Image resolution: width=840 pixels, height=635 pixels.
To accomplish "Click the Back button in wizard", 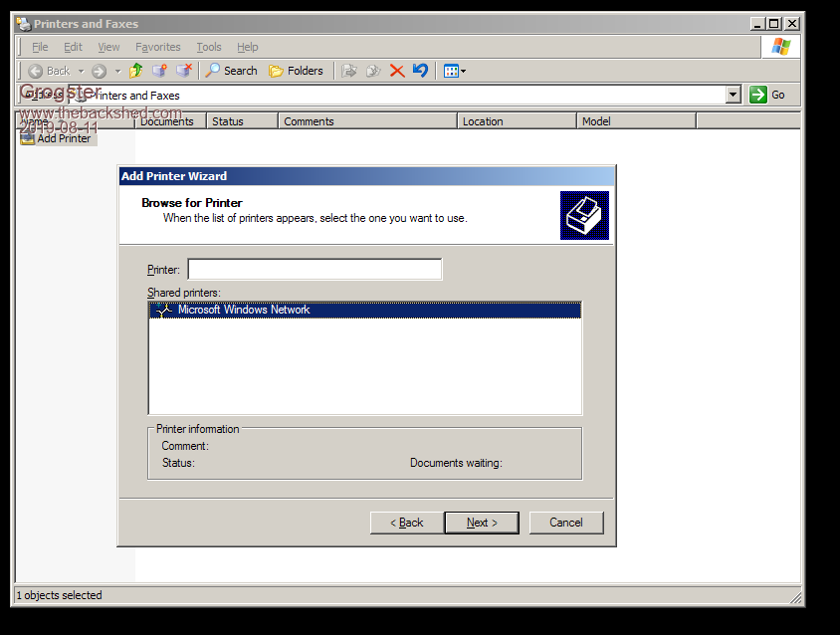I will tap(406, 523).
